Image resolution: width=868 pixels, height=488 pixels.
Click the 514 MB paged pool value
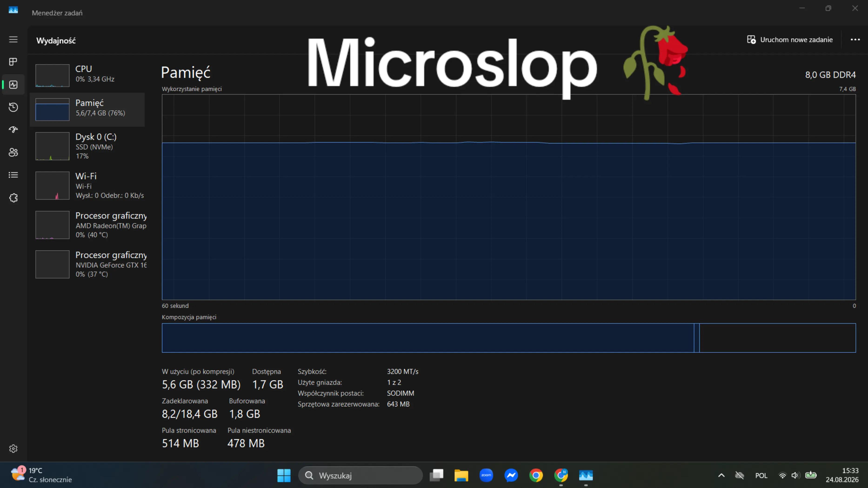(x=181, y=443)
